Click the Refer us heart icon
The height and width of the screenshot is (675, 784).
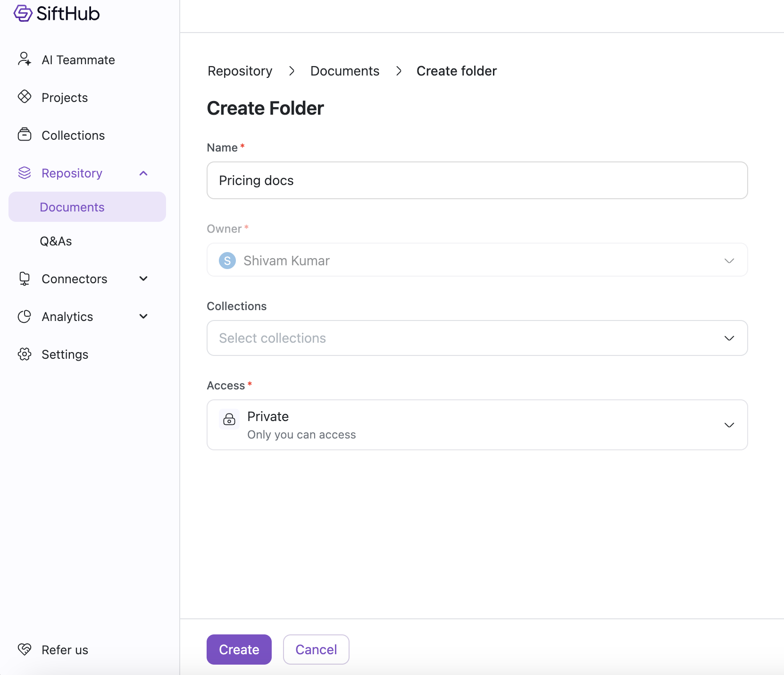(25, 650)
